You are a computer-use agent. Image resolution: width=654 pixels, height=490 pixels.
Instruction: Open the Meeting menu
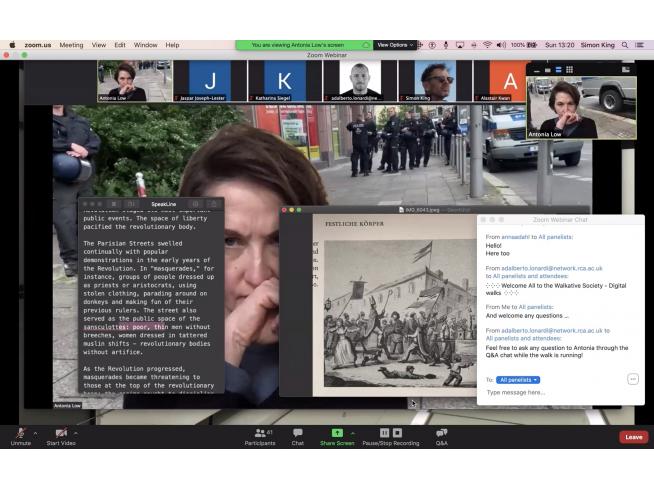pyautogui.click(x=71, y=45)
